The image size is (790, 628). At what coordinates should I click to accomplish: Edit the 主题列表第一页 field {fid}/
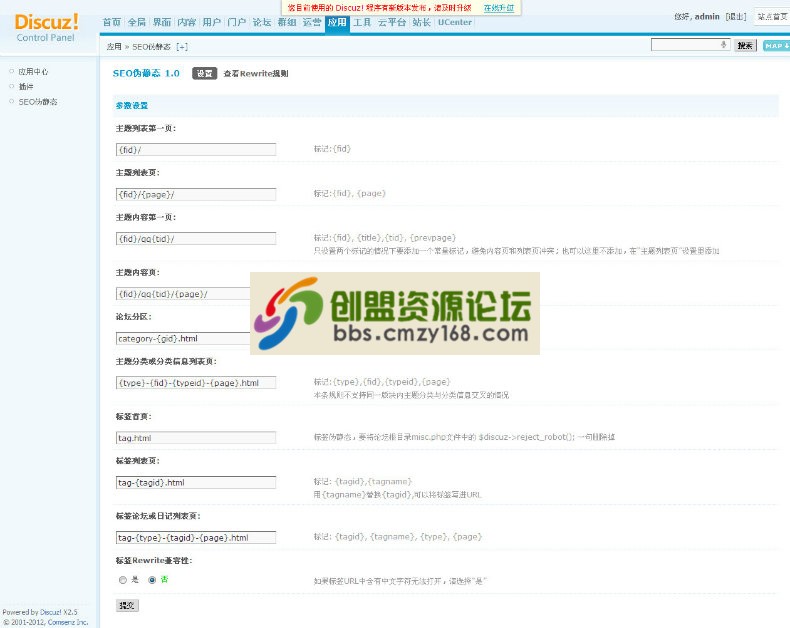(196, 150)
